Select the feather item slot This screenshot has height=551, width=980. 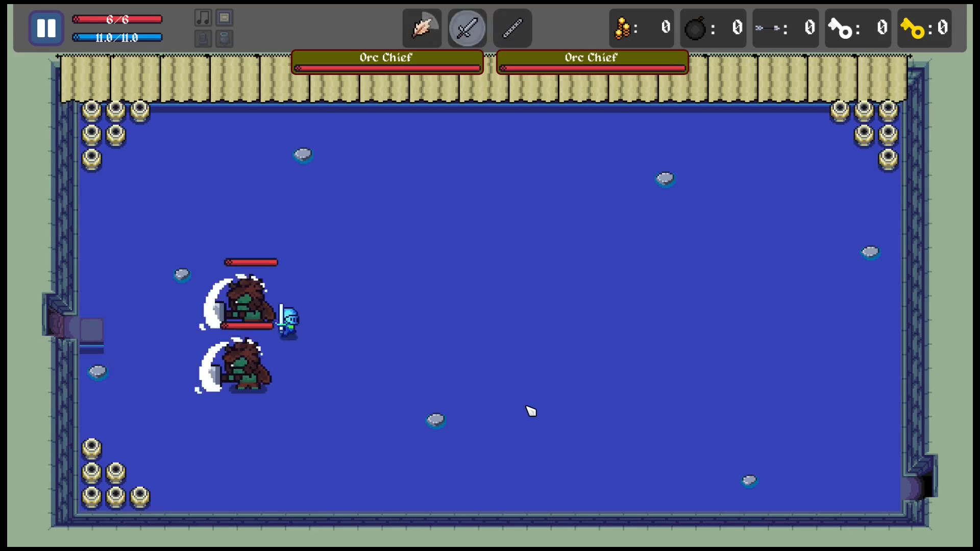422,28
